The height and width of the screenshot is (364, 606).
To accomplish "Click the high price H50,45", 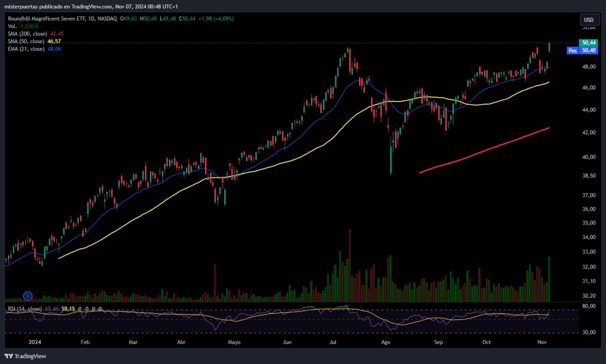I will click(148, 19).
